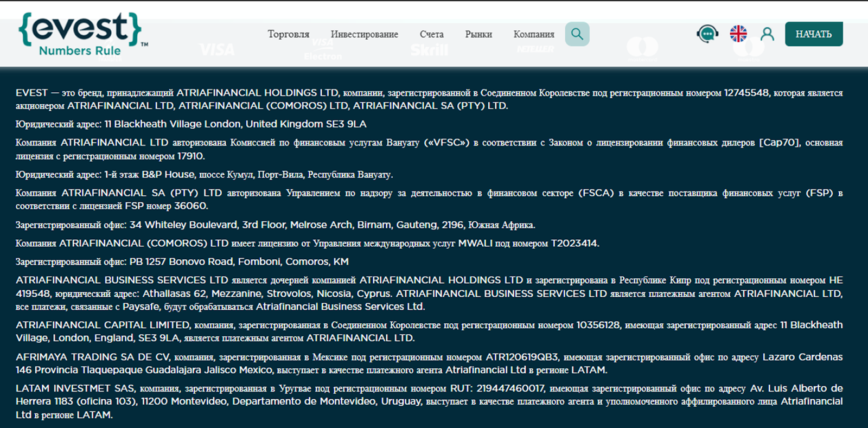This screenshot has width=868, height=428.
Task: Select PB 1257 Bonovo Road address line
Action: coord(182,261)
